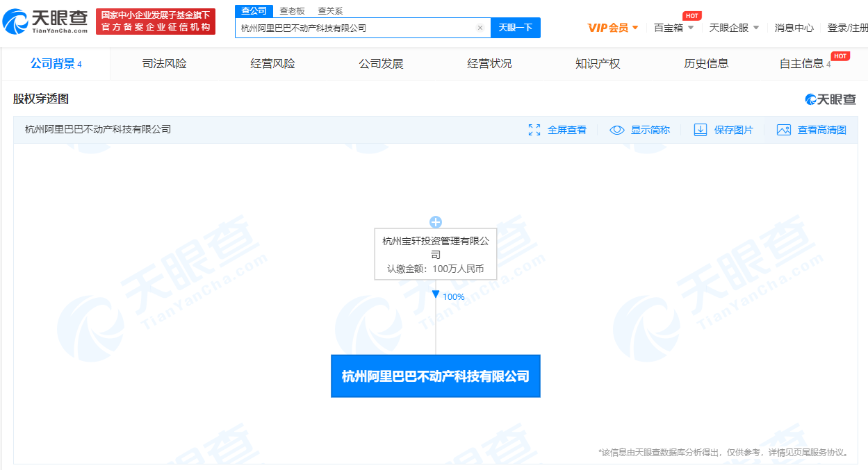Click 登录/注册 login link
Screen dimensions: 868x470
[x=847, y=28]
